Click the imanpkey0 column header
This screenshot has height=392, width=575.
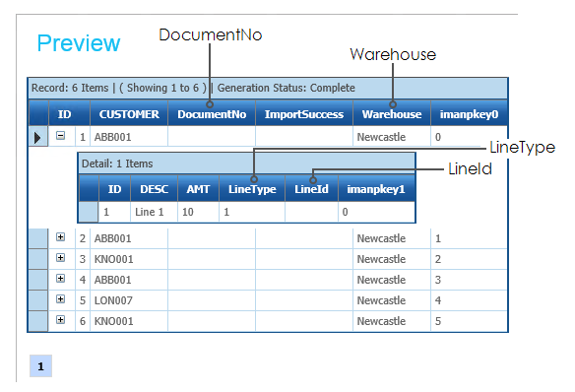(x=469, y=114)
